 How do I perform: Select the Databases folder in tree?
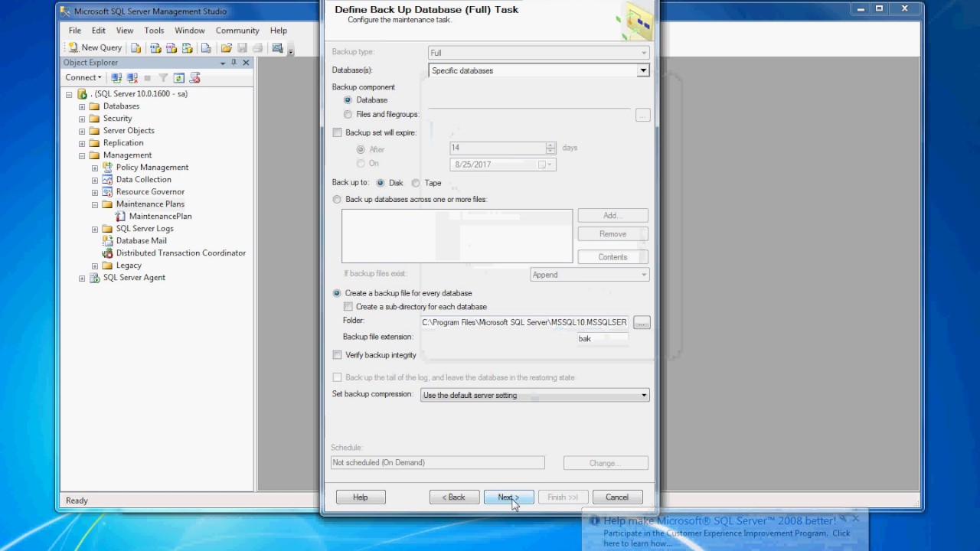121,106
